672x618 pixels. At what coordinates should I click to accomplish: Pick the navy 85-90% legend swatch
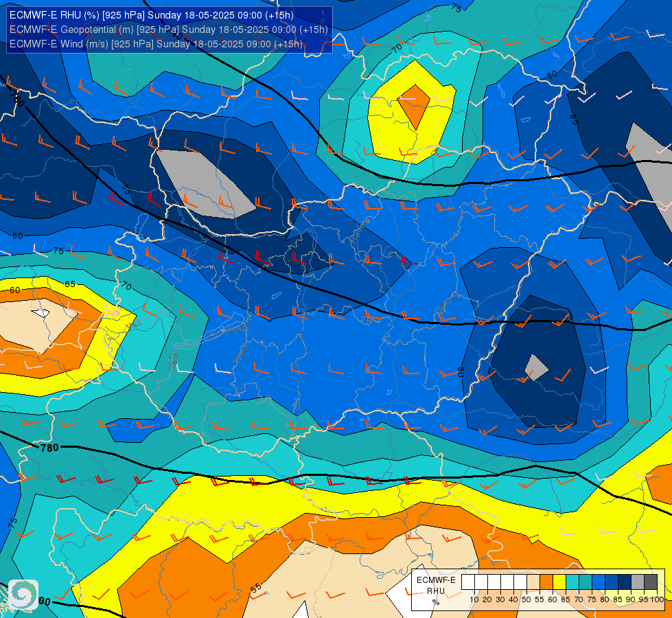point(625,582)
